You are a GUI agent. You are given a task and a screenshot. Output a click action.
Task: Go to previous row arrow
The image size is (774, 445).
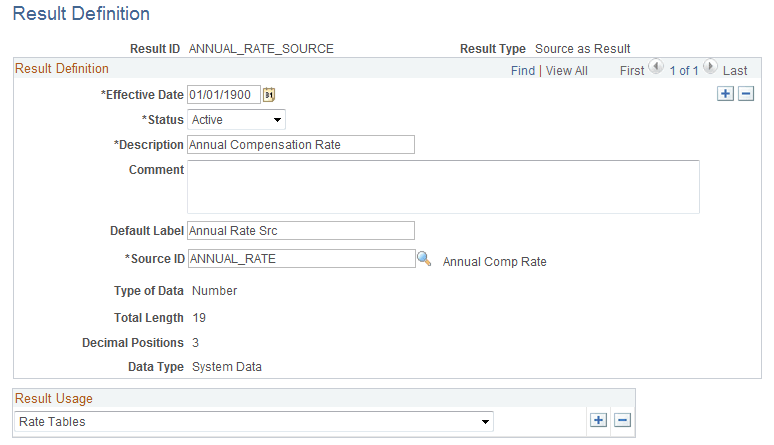656,69
